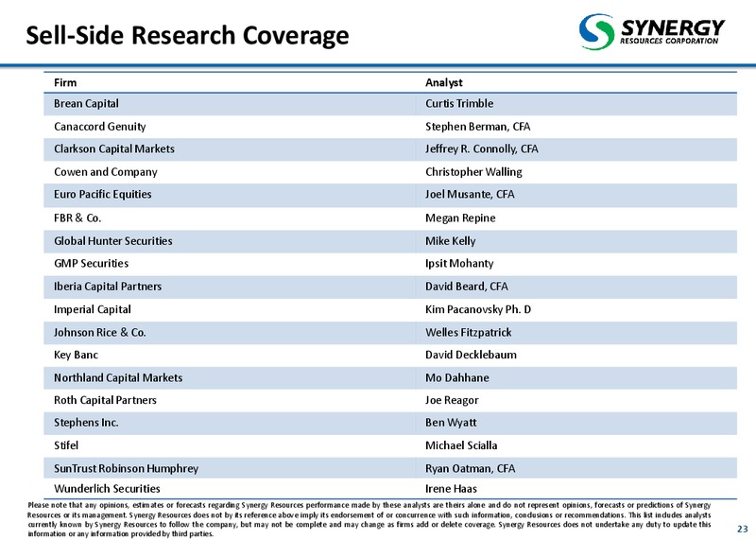
Task: Click the 'Cowen and Company' cell
Action: 106,172
